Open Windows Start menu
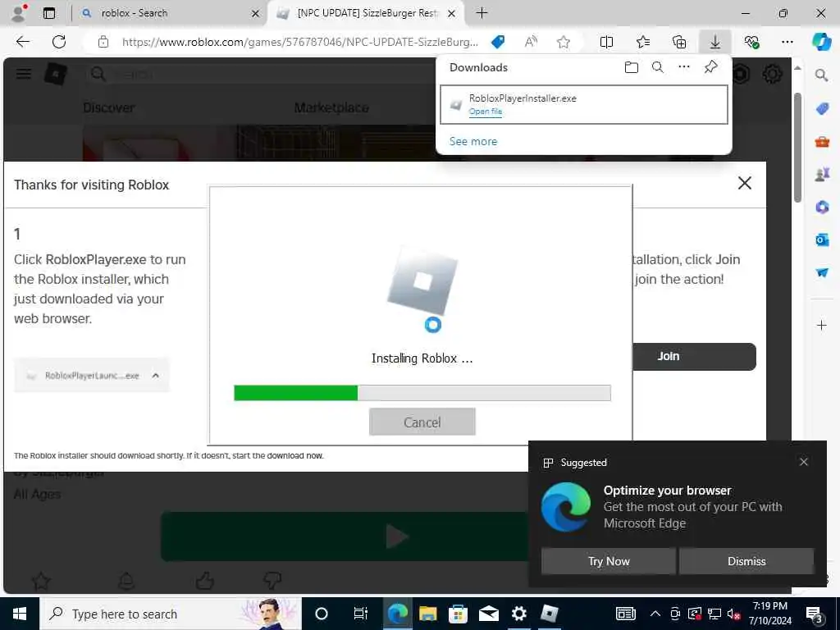 [20, 614]
